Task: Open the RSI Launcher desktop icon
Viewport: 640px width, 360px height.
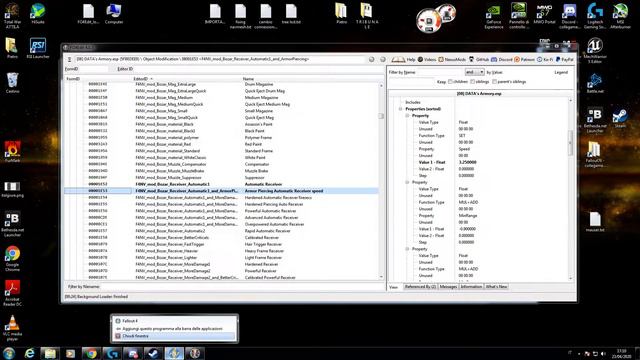Action: 38,48
